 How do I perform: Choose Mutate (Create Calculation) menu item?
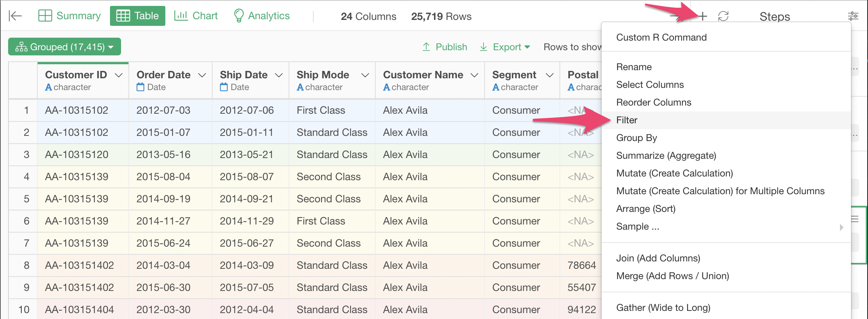(726, 173)
